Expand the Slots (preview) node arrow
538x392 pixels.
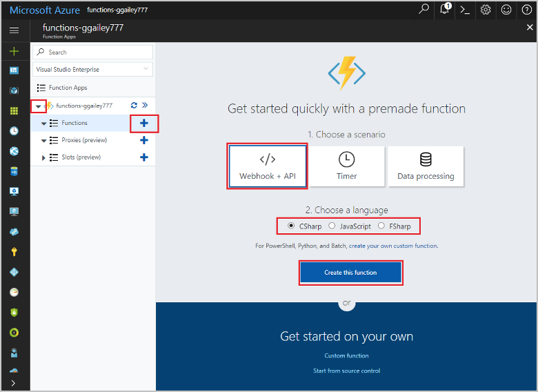point(43,157)
